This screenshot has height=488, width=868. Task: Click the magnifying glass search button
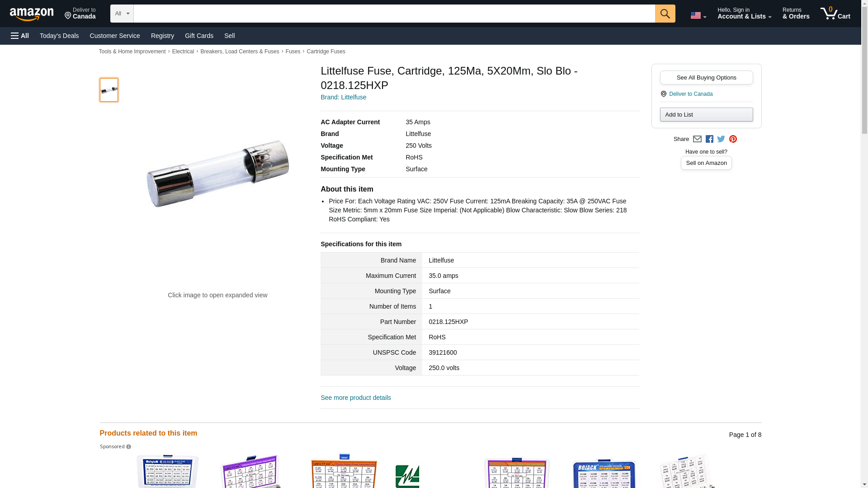(x=665, y=14)
